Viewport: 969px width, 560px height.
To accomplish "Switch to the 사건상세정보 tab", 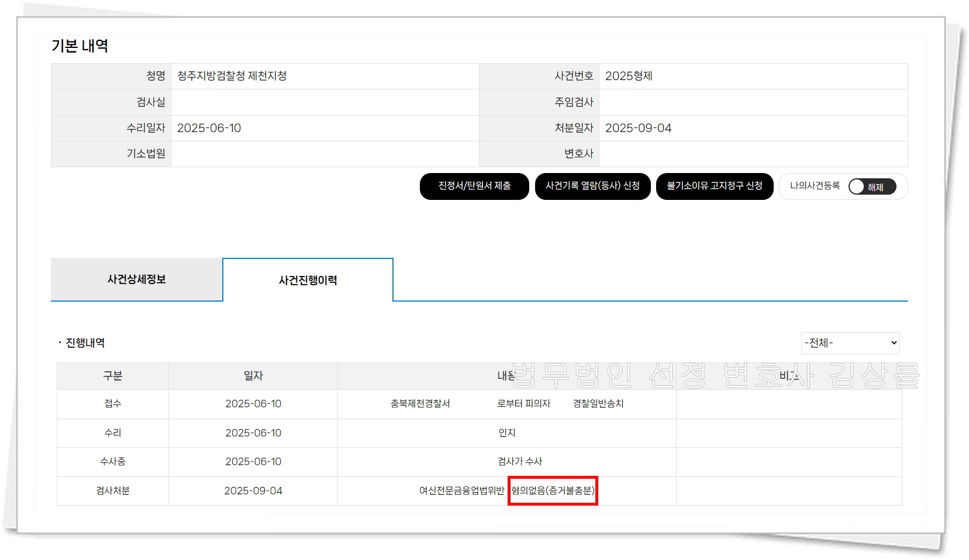I will [136, 279].
